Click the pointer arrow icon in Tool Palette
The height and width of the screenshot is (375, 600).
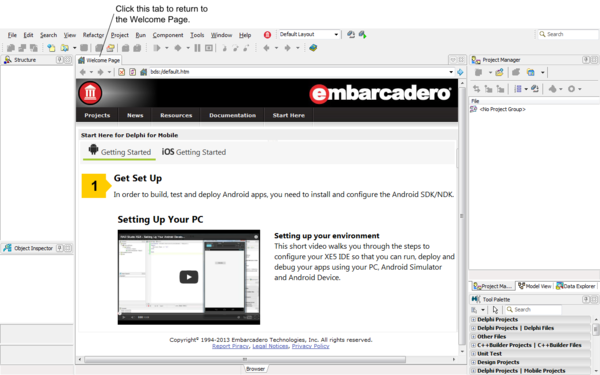pos(495,310)
